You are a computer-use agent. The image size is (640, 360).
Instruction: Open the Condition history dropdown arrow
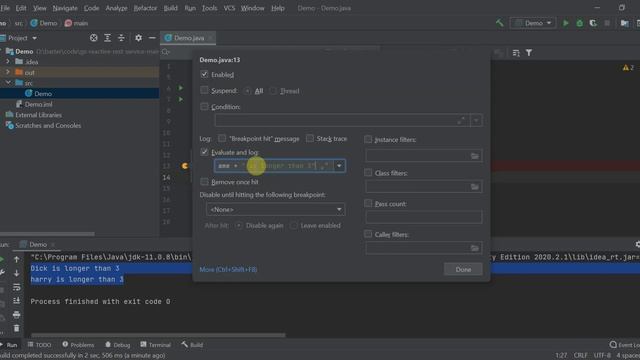[476, 120]
